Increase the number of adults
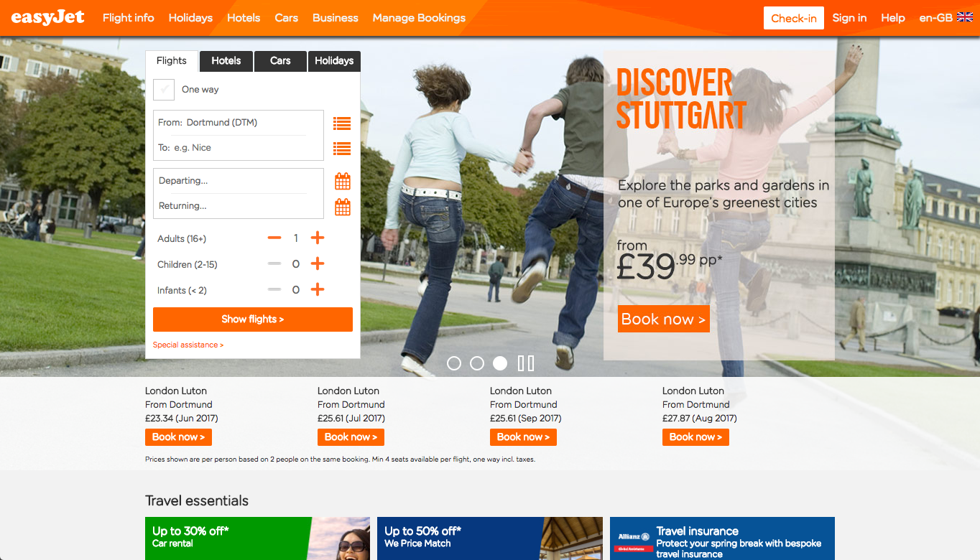 coord(318,238)
